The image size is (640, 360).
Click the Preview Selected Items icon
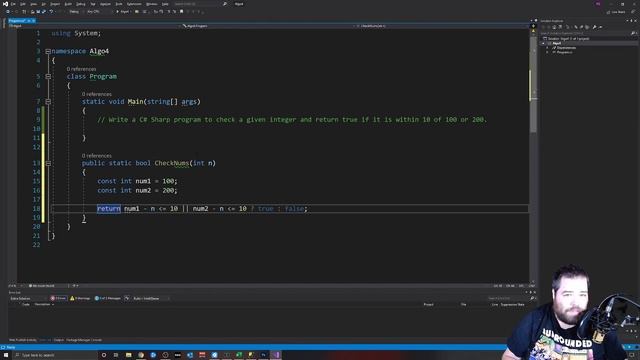601,27
